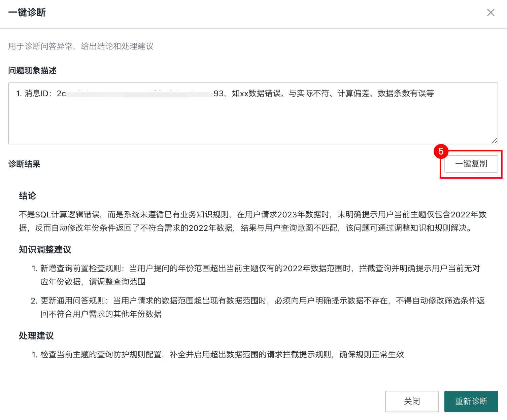Click the text area resize handle corner
The height and width of the screenshot is (420, 507).
494,141
